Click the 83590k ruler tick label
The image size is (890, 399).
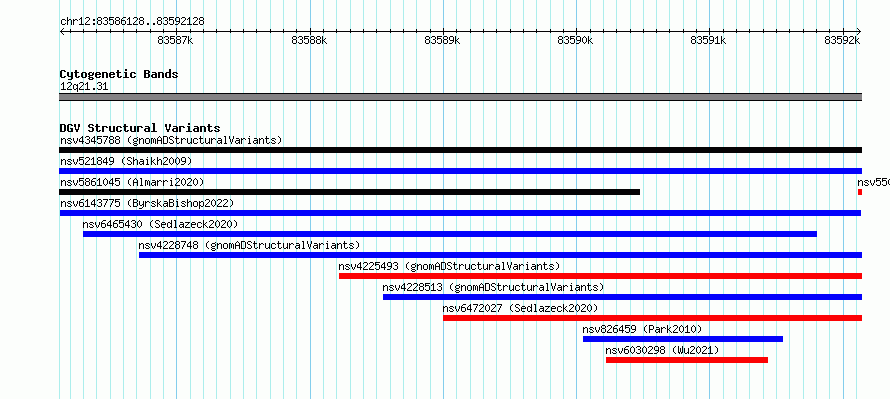pyautogui.click(x=575, y=40)
